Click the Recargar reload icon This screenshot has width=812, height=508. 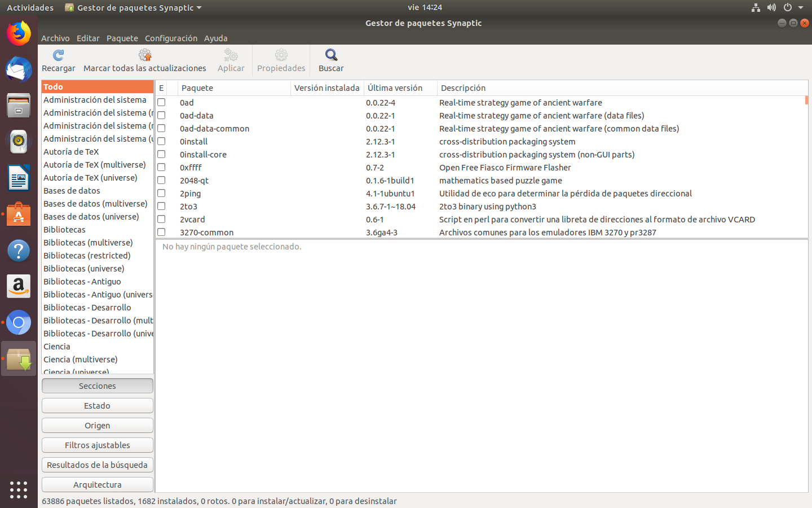[x=58, y=55]
